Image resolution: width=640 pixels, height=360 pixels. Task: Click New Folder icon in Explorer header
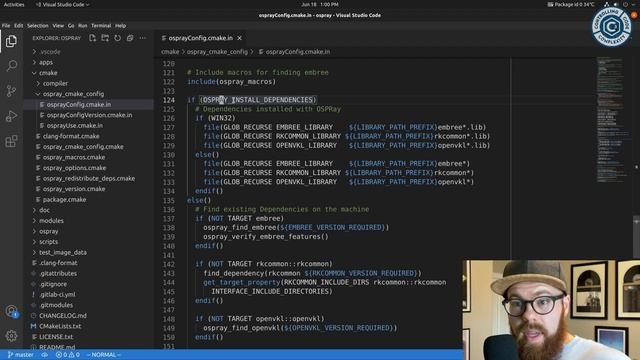(105, 38)
